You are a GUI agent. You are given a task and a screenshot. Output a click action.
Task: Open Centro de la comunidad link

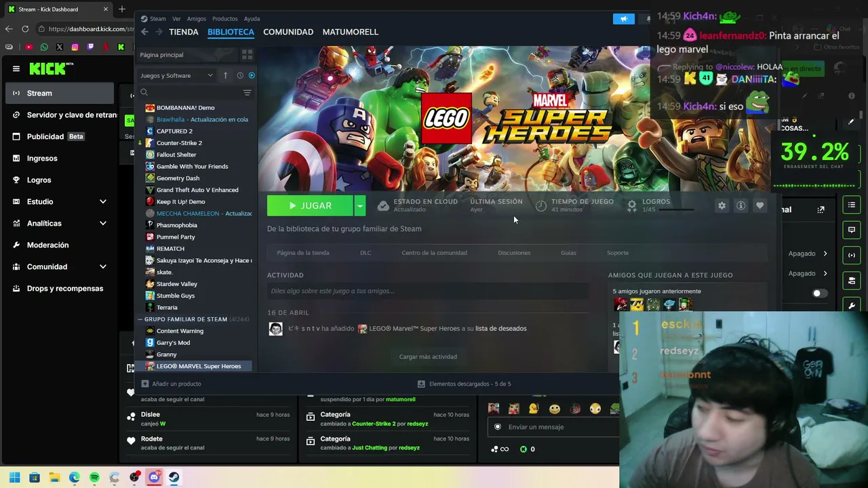434,253
